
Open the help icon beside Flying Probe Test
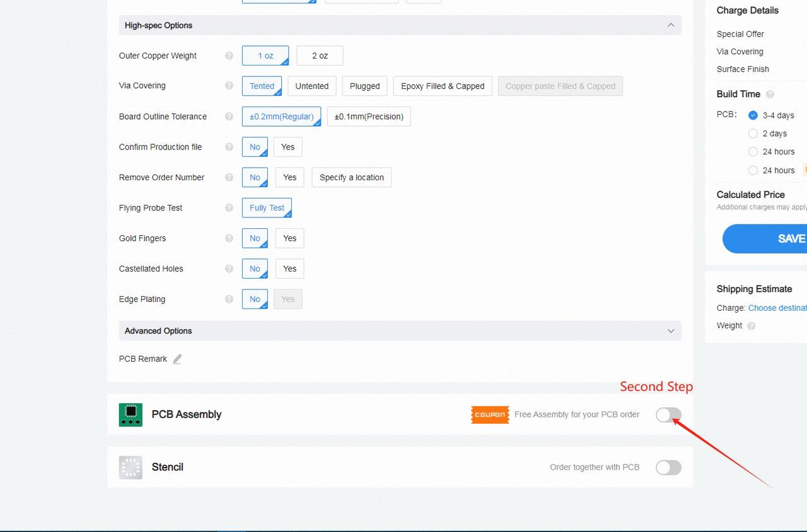(x=229, y=208)
